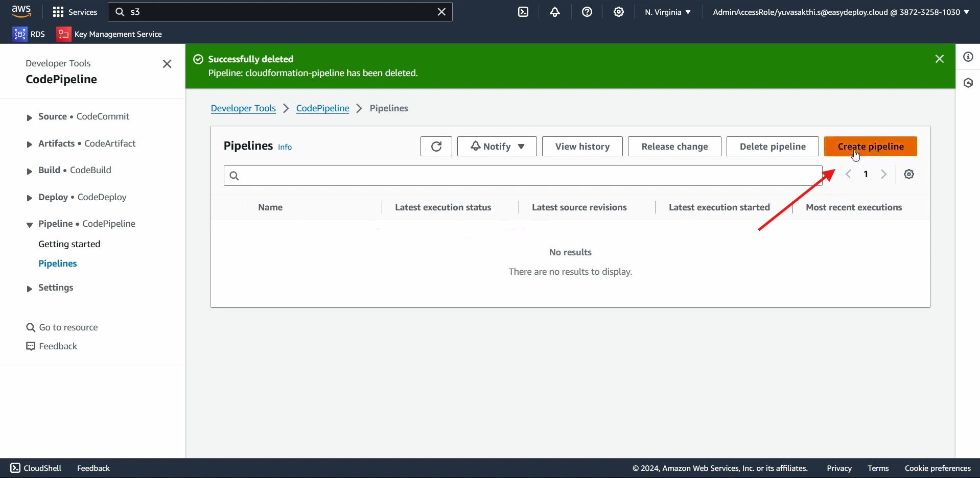The image size is (980, 478).
Task: Open the AdminAccessRole account menu
Action: click(841, 12)
